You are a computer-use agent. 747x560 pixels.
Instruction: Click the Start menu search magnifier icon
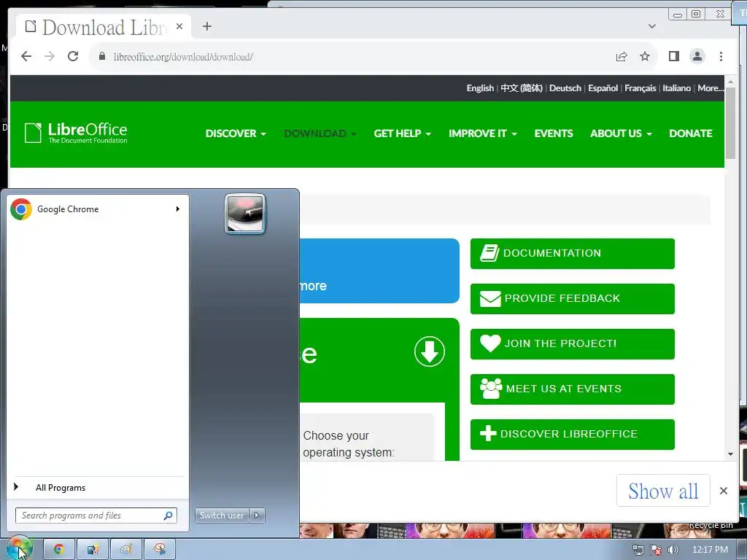pyautogui.click(x=169, y=516)
